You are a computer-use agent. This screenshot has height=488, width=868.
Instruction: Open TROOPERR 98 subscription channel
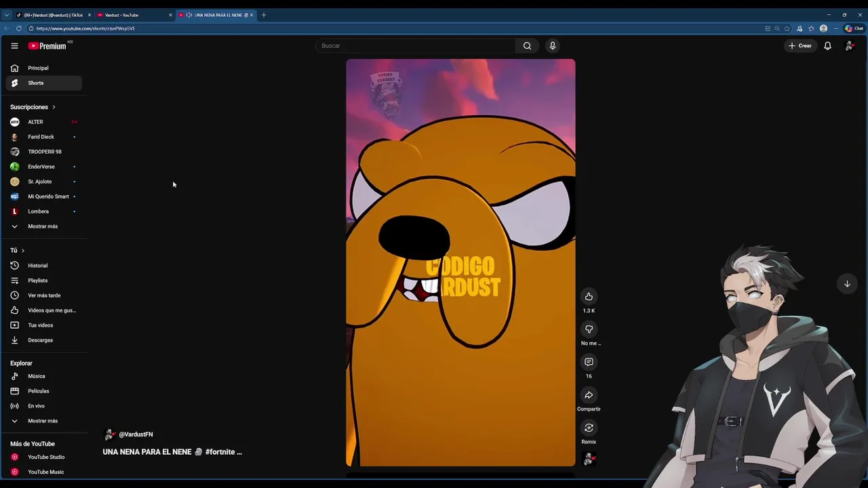(44, 152)
